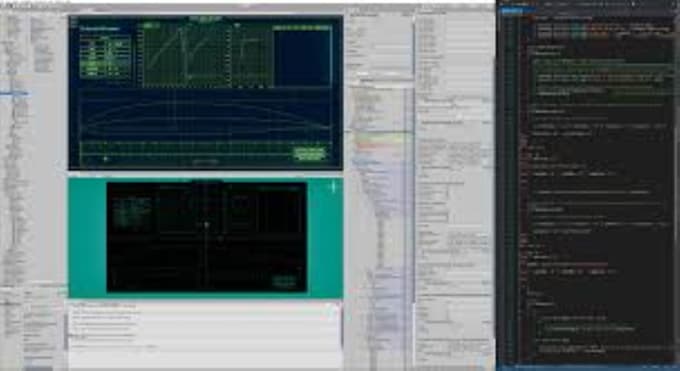Click the small vertical white marker in teal panel corner
680x371 pixels.
click(333, 187)
